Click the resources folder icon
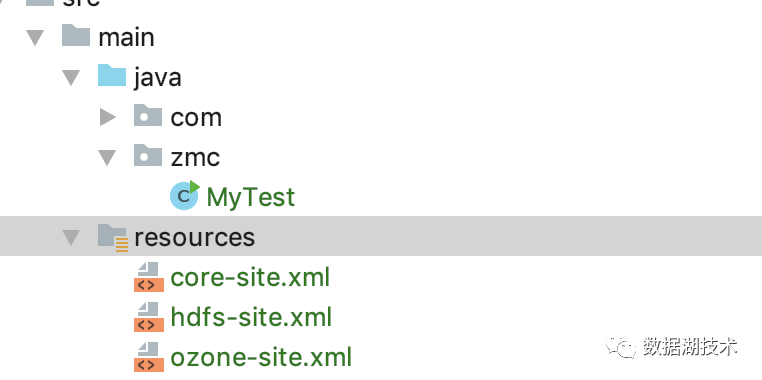Viewport: 762px width, 380px height. click(113, 237)
